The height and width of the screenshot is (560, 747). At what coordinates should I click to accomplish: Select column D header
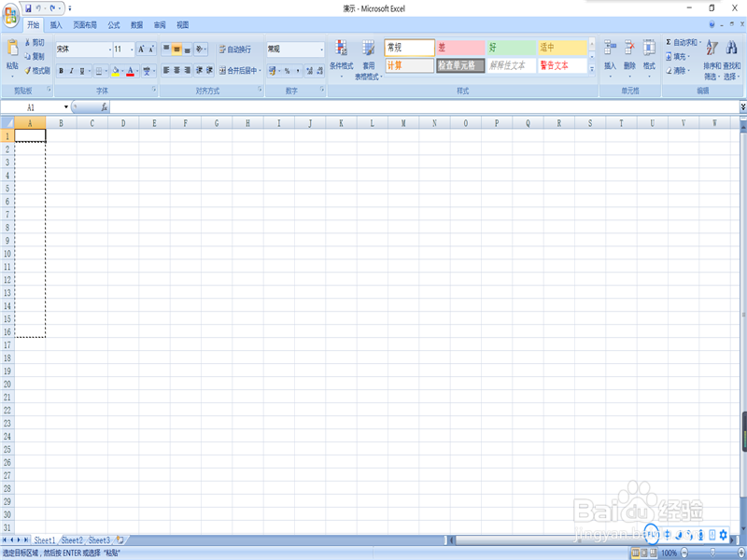click(x=123, y=123)
